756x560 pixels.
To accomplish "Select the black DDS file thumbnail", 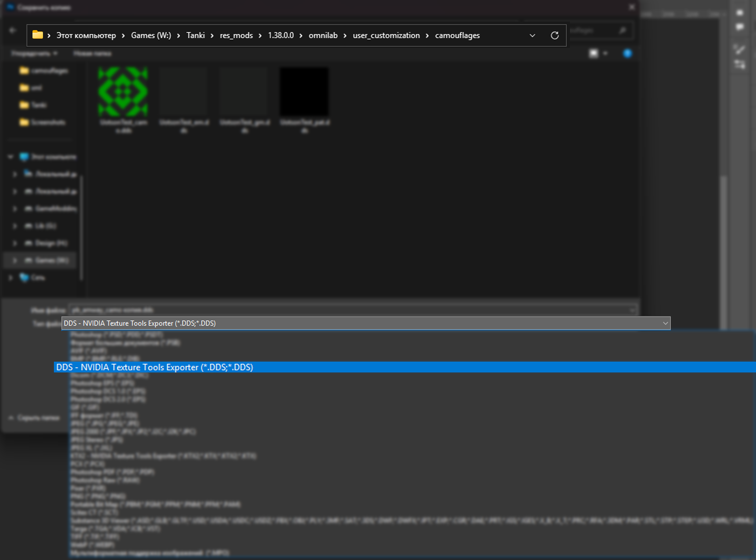I will click(x=304, y=92).
